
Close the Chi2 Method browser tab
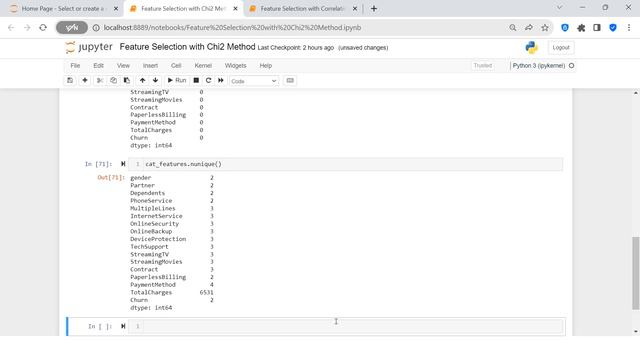pyautogui.click(x=236, y=9)
